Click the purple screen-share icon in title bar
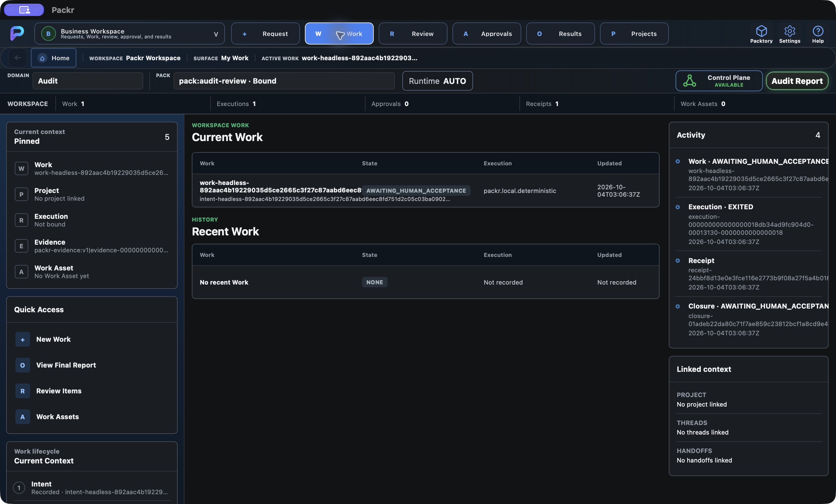 tap(24, 10)
